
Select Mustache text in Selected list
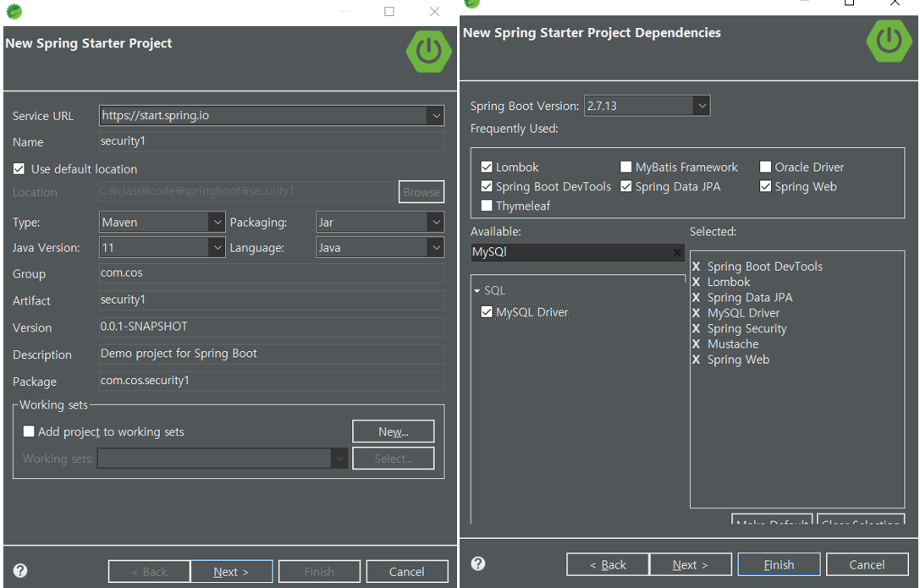click(733, 344)
